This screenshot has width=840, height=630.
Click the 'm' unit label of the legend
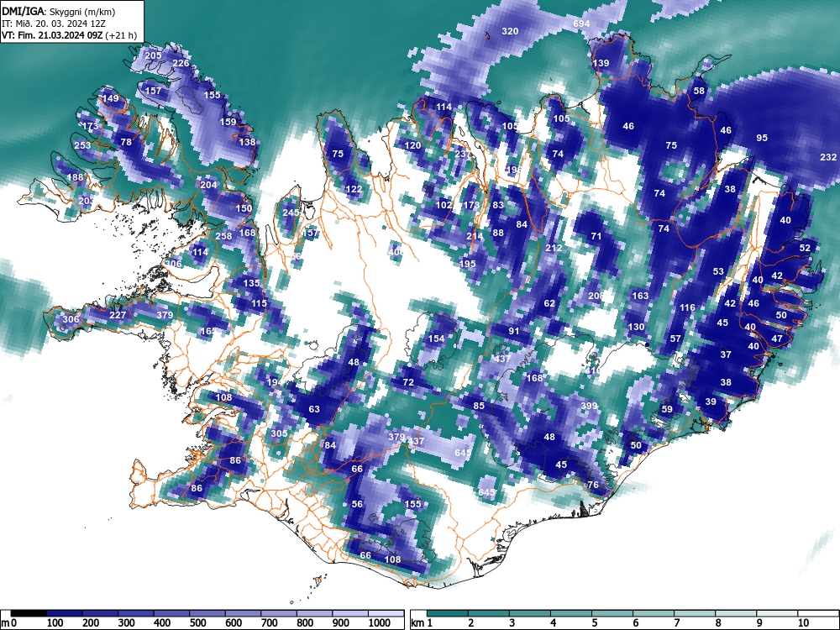tap(6, 623)
